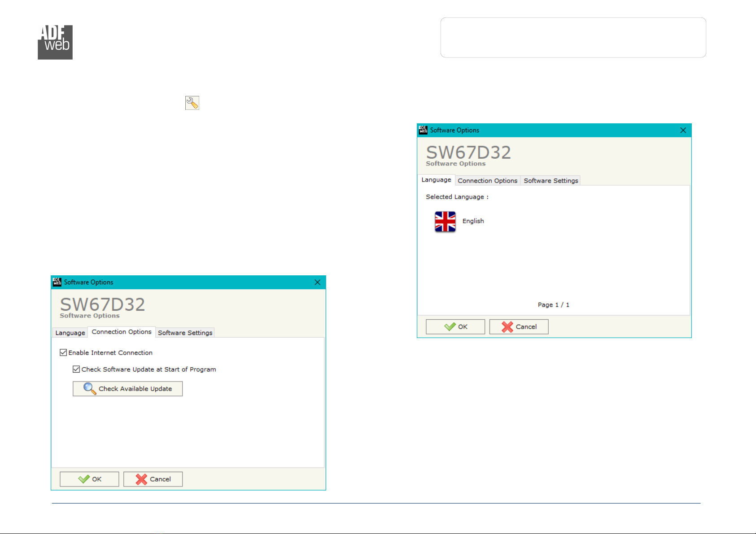Screen dimensions: 756x534
Task: Close the lower-left Software Options window
Action: tap(317, 282)
